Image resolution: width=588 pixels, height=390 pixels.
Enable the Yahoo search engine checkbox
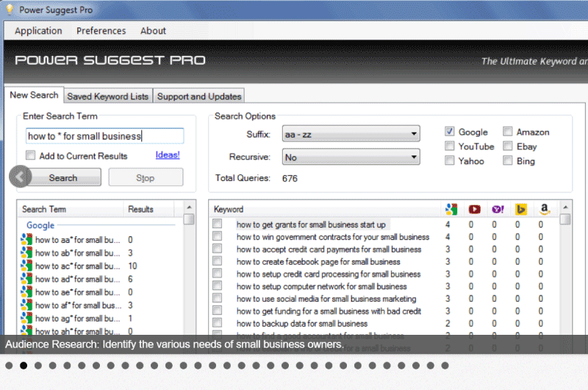click(x=450, y=160)
